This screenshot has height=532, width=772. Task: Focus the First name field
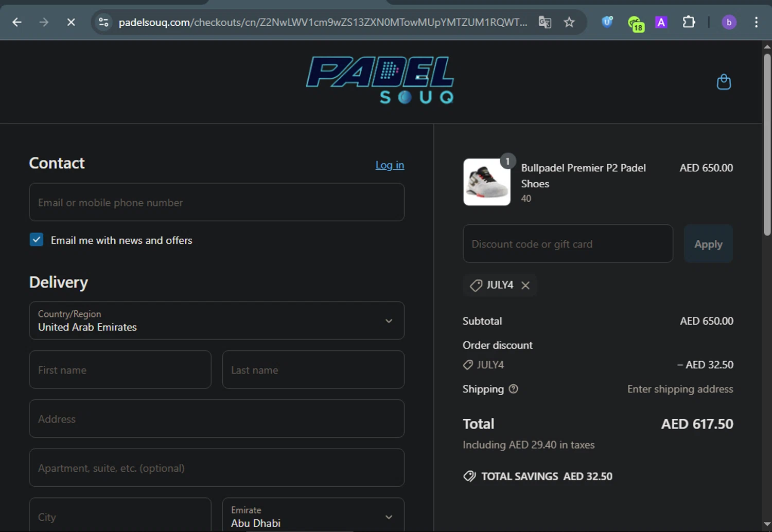120,369
